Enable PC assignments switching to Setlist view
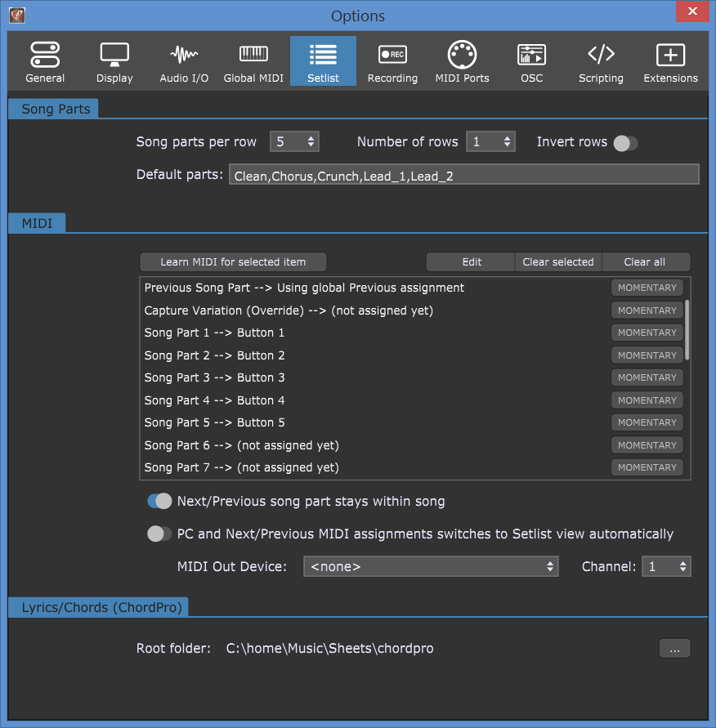The image size is (716, 728). [x=159, y=534]
